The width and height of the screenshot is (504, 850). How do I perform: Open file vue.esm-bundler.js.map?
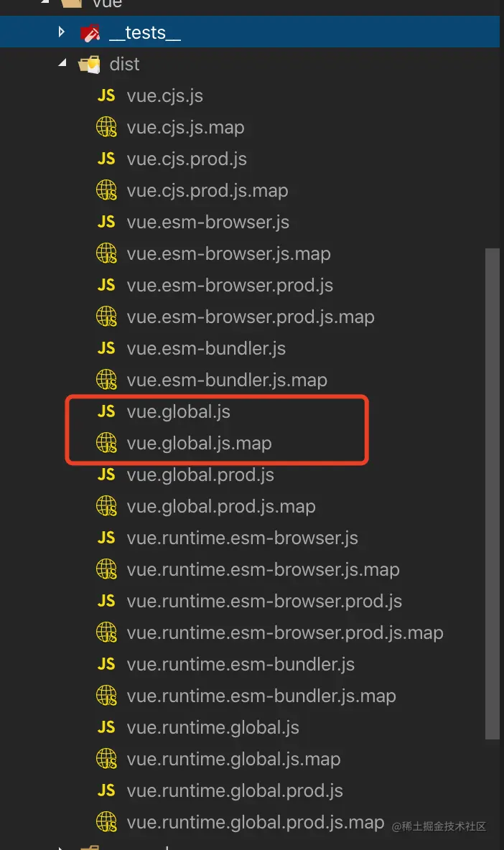[x=227, y=380]
